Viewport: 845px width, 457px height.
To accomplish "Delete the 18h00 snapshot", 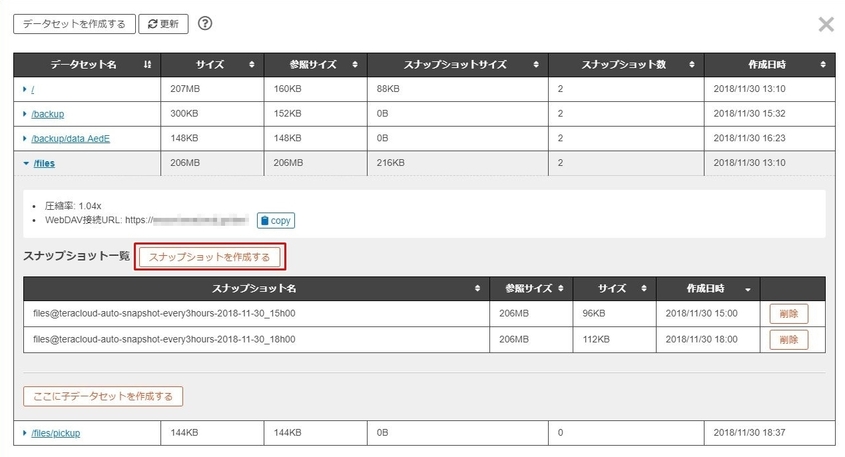I will pyautogui.click(x=788, y=340).
